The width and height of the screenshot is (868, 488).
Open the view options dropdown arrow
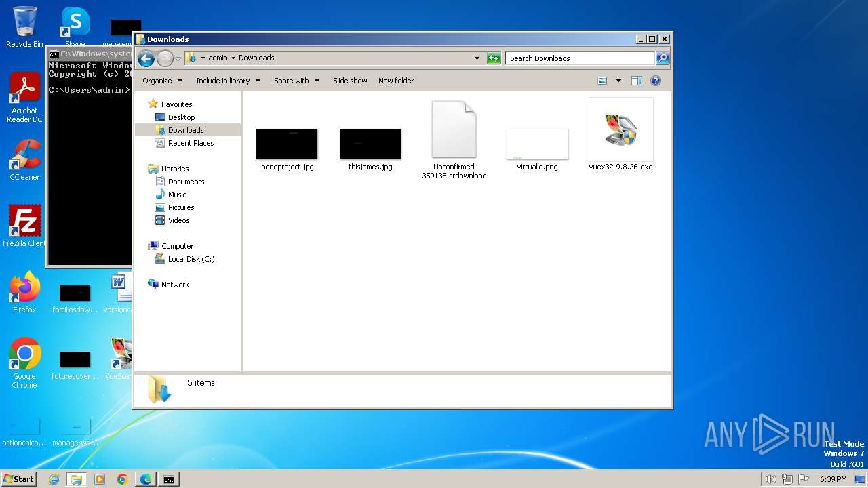point(618,81)
